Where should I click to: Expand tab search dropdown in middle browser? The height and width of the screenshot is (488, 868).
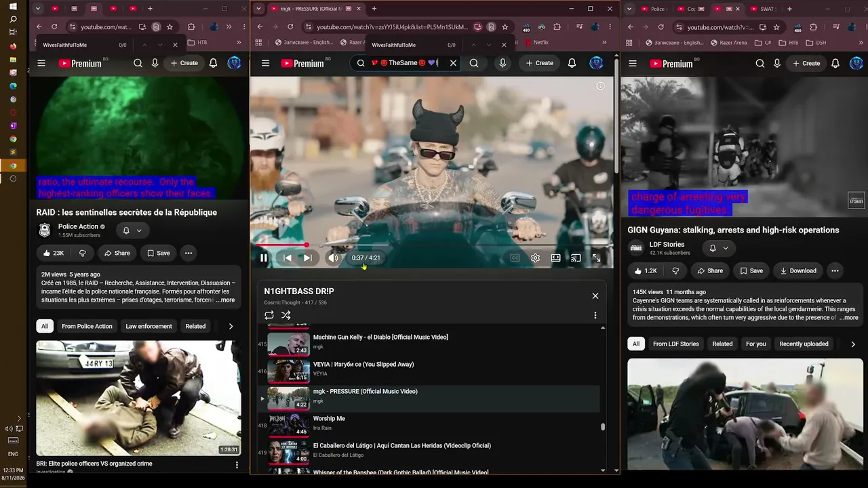coord(258,9)
